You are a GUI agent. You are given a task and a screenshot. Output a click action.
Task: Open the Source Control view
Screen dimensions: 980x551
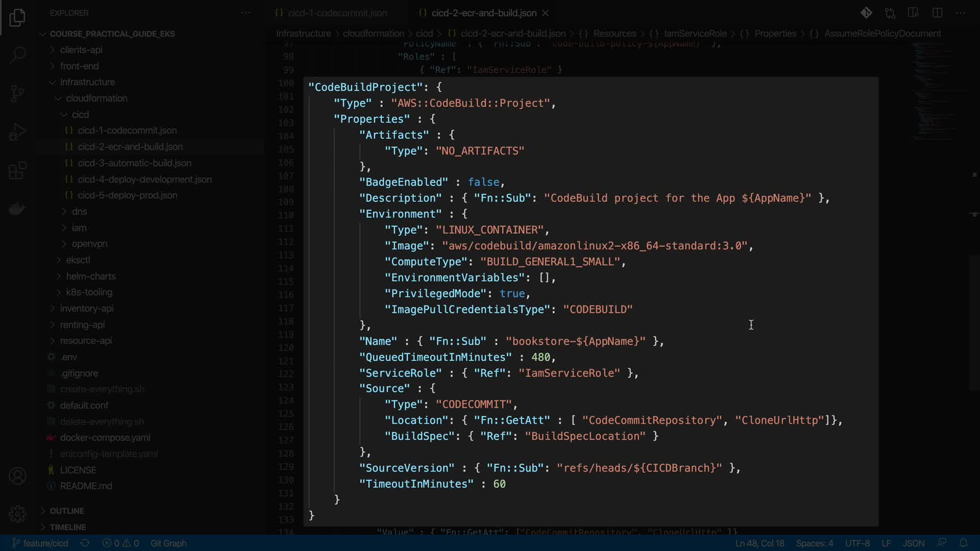[x=17, y=93]
